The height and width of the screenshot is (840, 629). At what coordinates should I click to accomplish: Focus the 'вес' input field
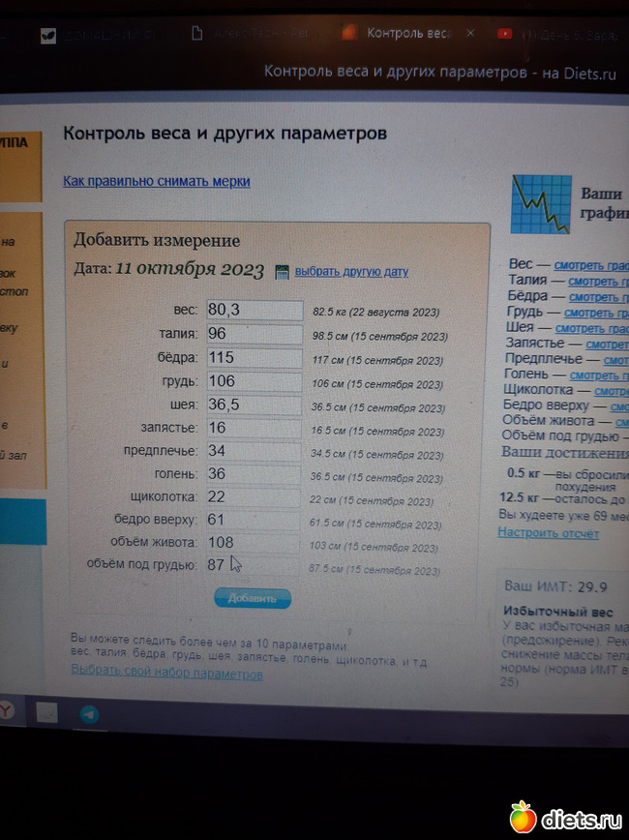[254, 310]
